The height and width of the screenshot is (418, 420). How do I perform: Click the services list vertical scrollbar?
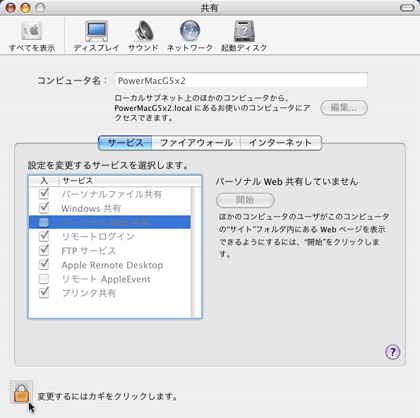coord(196,252)
